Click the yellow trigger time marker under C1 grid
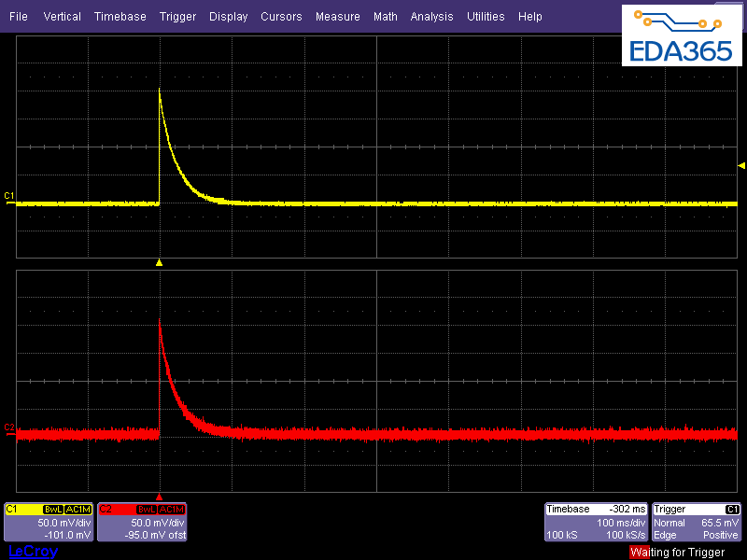The height and width of the screenshot is (560, 747). point(160,263)
